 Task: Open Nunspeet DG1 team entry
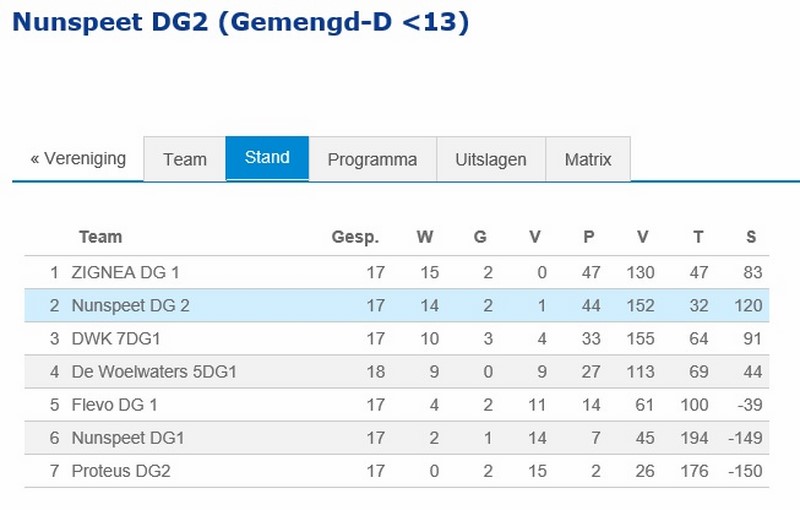click(128, 438)
